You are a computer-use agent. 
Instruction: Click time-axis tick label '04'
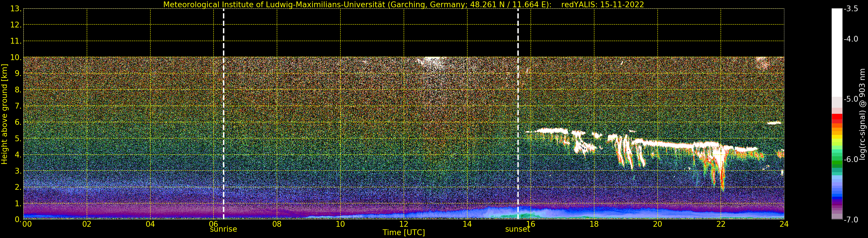150,224
